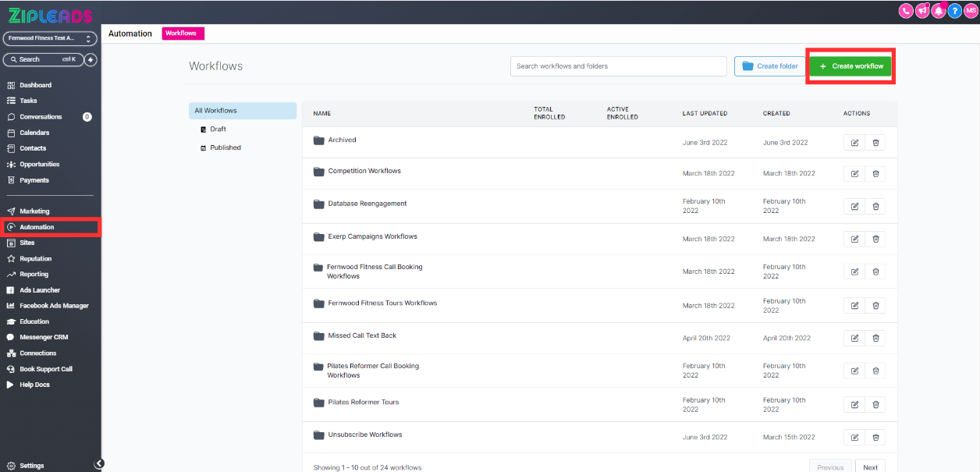The height and width of the screenshot is (472, 980).
Task: Open the MS user avatar menu
Action: coord(971,11)
